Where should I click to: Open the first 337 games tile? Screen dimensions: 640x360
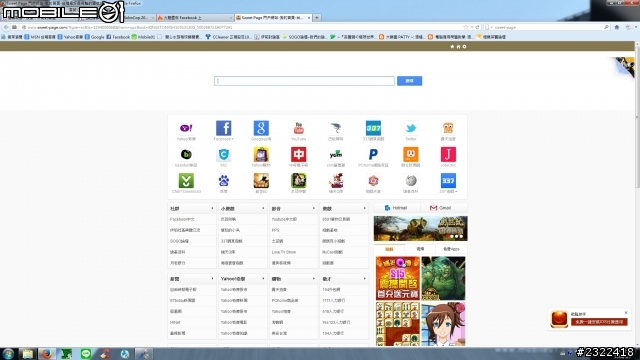click(x=373, y=128)
